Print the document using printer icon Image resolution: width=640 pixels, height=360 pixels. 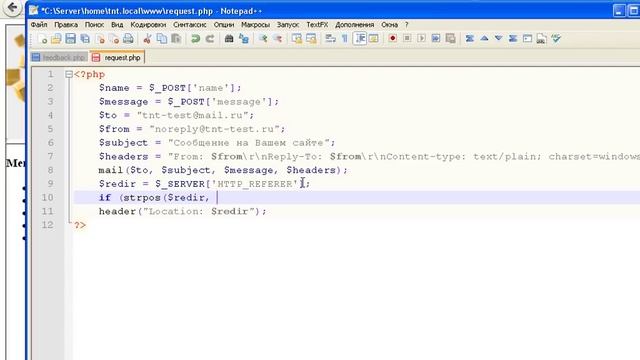(x=128, y=39)
